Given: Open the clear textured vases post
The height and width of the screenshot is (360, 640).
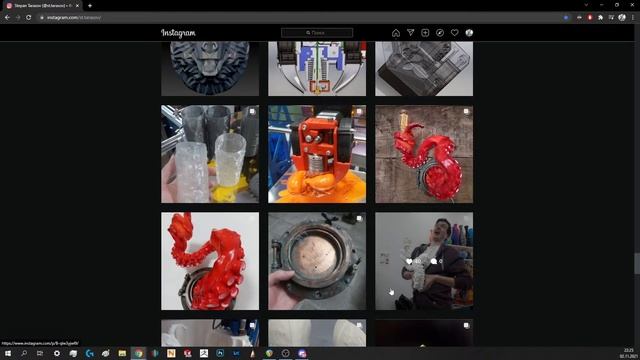Looking at the screenshot, I should [210, 154].
